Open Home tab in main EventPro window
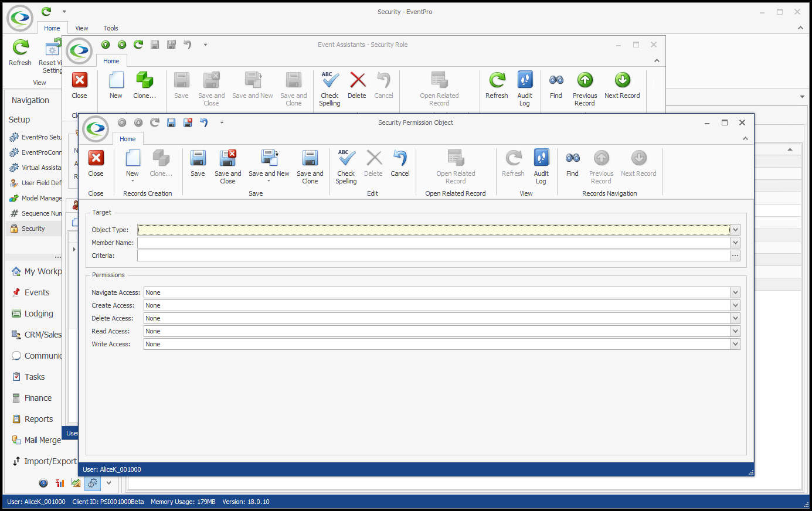 click(52, 28)
